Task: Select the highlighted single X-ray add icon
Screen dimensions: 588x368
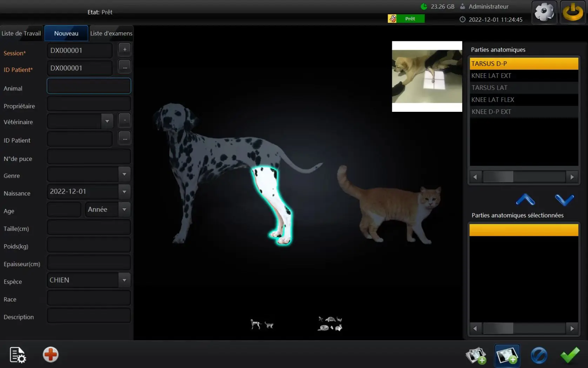Action: coord(507,355)
